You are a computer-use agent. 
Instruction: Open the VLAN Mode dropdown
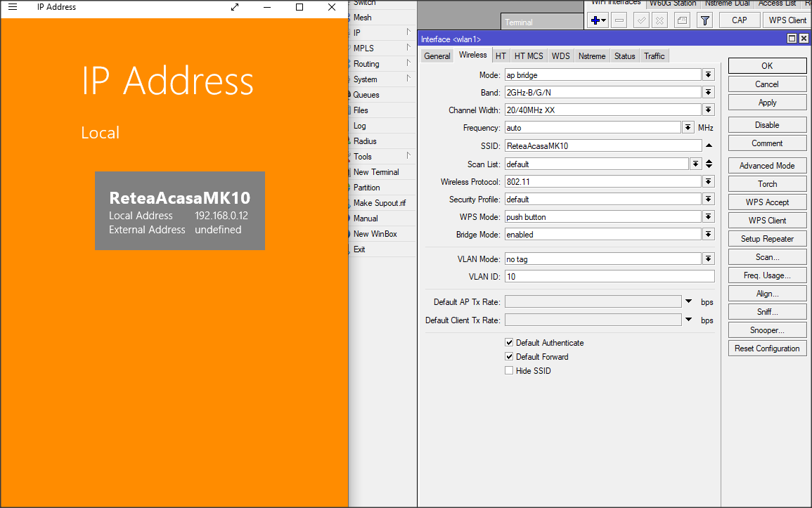(709, 259)
